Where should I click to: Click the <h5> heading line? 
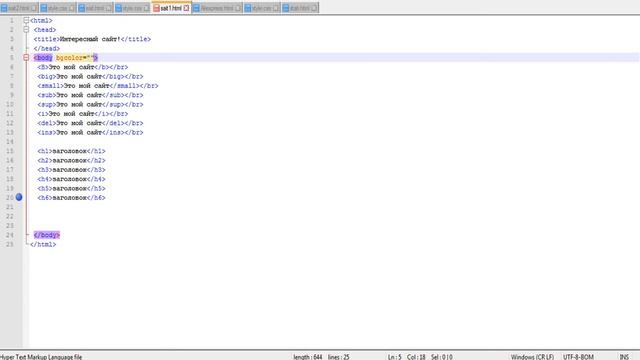pos(71,188)
